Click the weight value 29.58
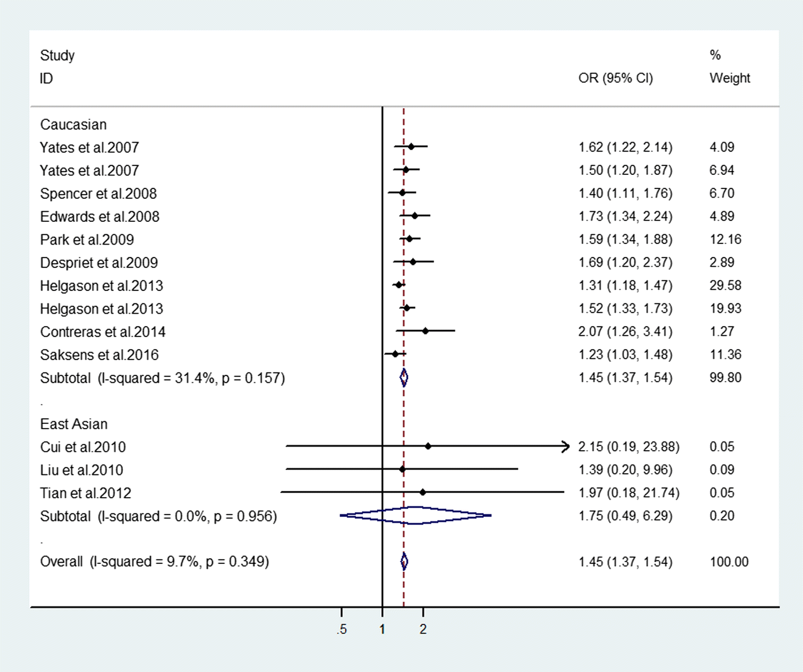Viewport: 803px width, 672px height. tap(725, 285)
